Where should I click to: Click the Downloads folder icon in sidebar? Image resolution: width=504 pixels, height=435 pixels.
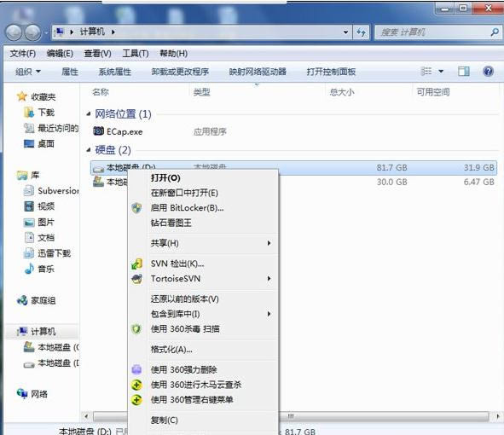pyautogui.click(x=29, y=113)
